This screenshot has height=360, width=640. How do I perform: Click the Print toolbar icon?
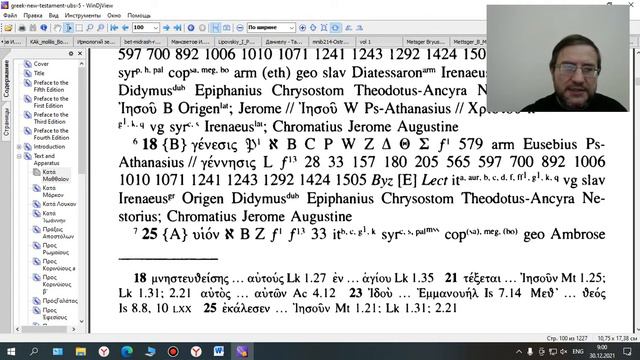[22, 28]
